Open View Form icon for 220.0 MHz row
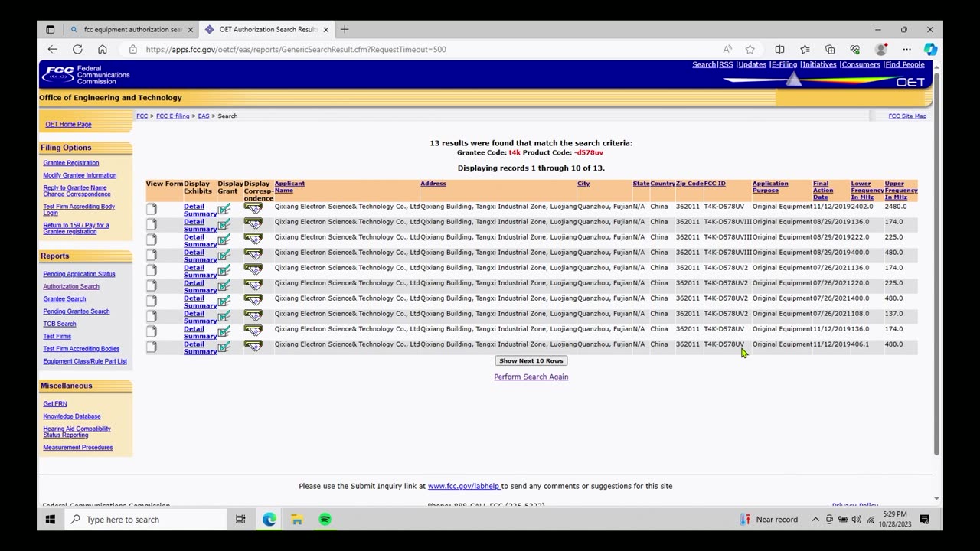Viewport: 980px width, 551px height. point(152,285)
